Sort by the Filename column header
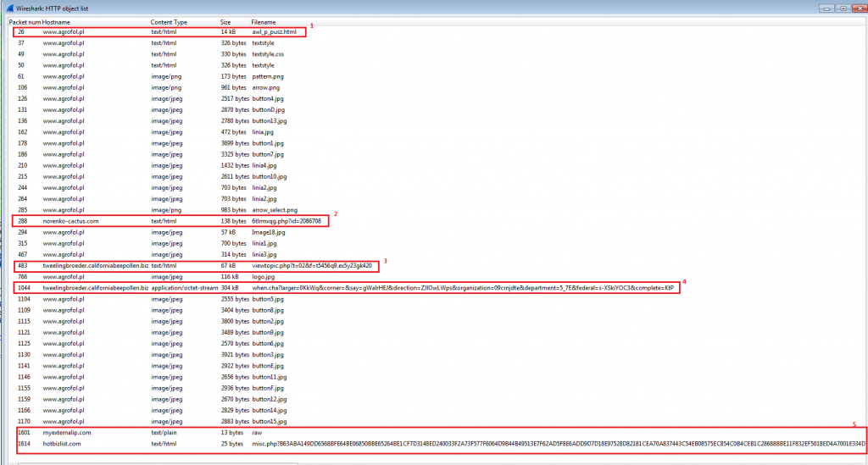 tap(264, 22)
